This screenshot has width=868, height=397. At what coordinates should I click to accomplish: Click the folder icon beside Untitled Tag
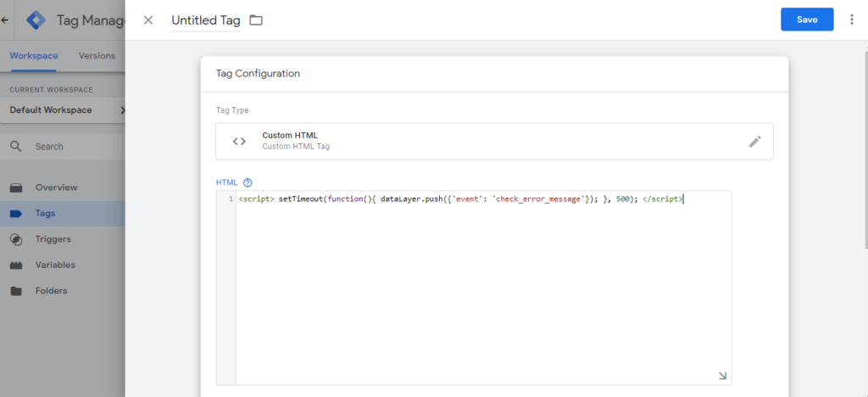click(x=256, y=20)
